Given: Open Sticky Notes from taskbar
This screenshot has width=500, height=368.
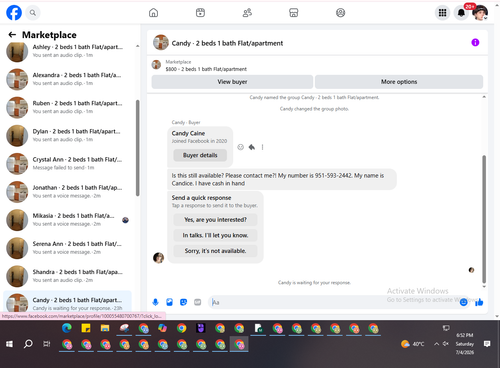Looking at the screenshot, I should pos(86,328).
